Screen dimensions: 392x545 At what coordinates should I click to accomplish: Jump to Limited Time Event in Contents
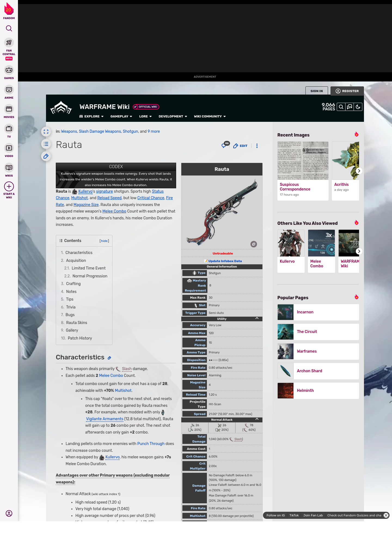coord(88,268)
